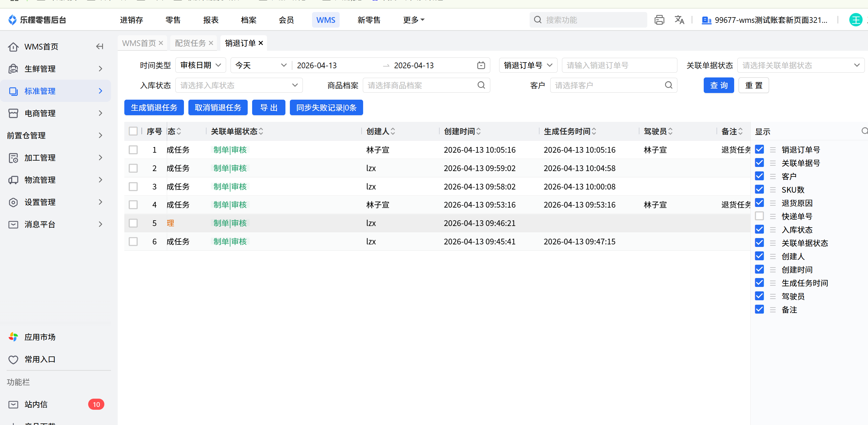Viewport: 868px width, 425px height.
Task: Open 应用市场 from the sidebar
Action: (x=40, y=337)
